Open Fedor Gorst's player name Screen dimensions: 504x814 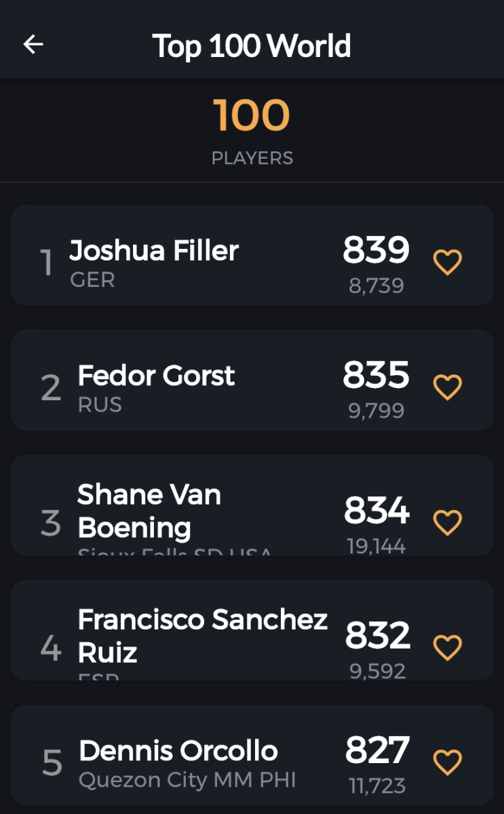click(156, 375)
